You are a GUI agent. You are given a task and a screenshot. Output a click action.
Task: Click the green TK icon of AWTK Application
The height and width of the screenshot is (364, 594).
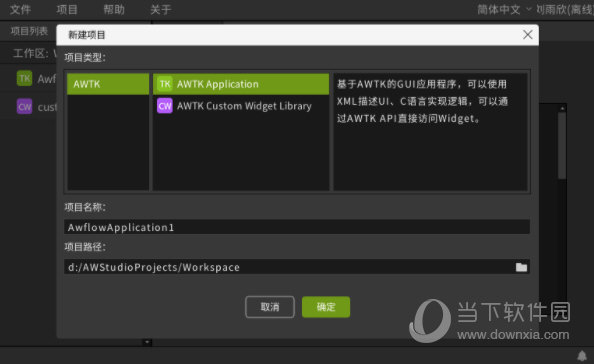165,84
